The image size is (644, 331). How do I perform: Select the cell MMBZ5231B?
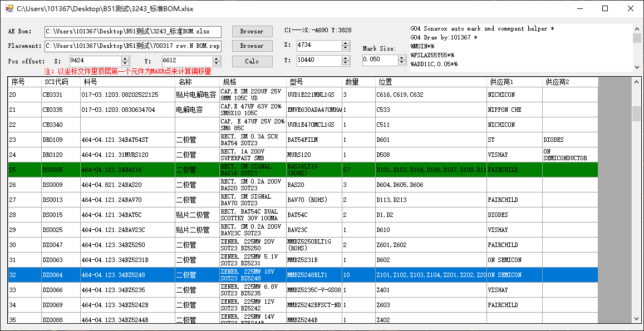[314, 260]
